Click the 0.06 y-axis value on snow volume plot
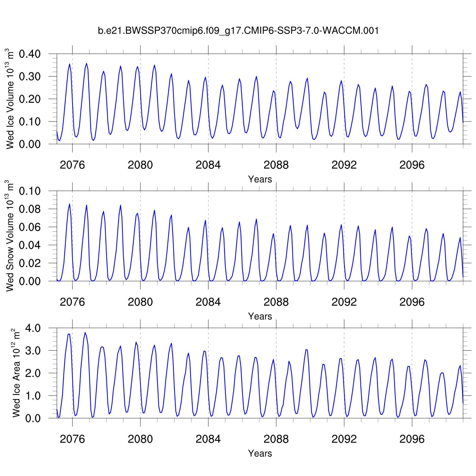Image resolution: width=476 pixels, height=476 pixels. pyautogui.click(x=30, y=227)
